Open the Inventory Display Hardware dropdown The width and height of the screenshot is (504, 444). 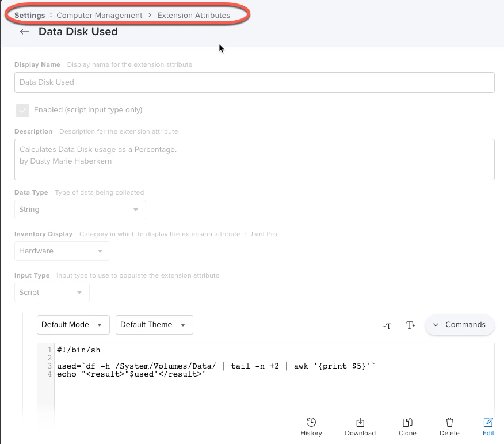[62, 251]
